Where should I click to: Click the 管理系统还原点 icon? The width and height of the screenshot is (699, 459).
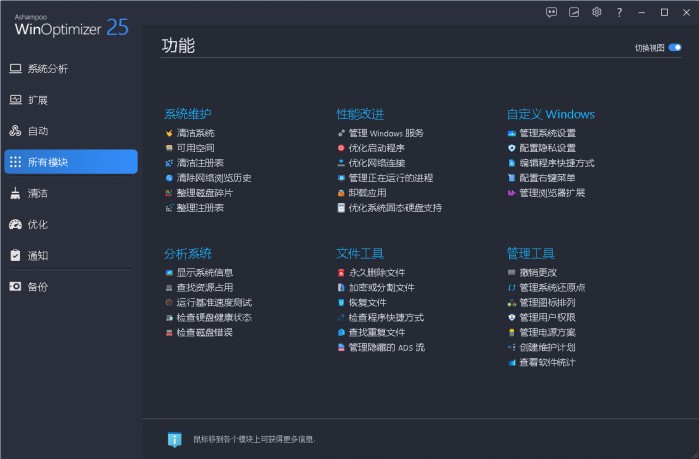512,287
